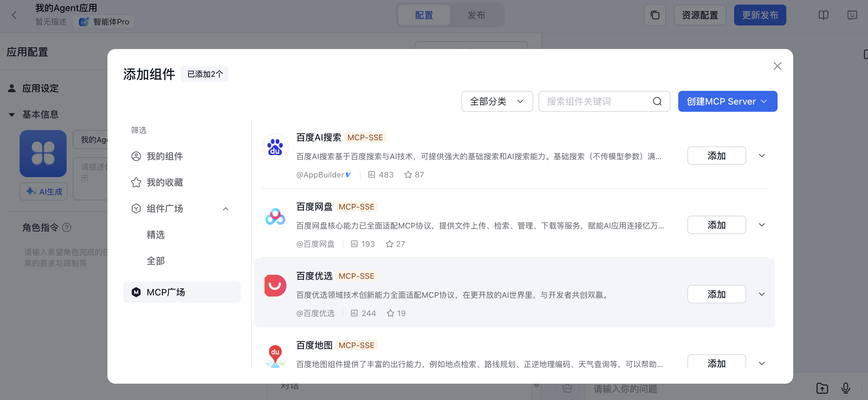Click the star icon for 百度优选
Image resolution: width=868 pixels, height=400 pixels.
coord(390,313)
